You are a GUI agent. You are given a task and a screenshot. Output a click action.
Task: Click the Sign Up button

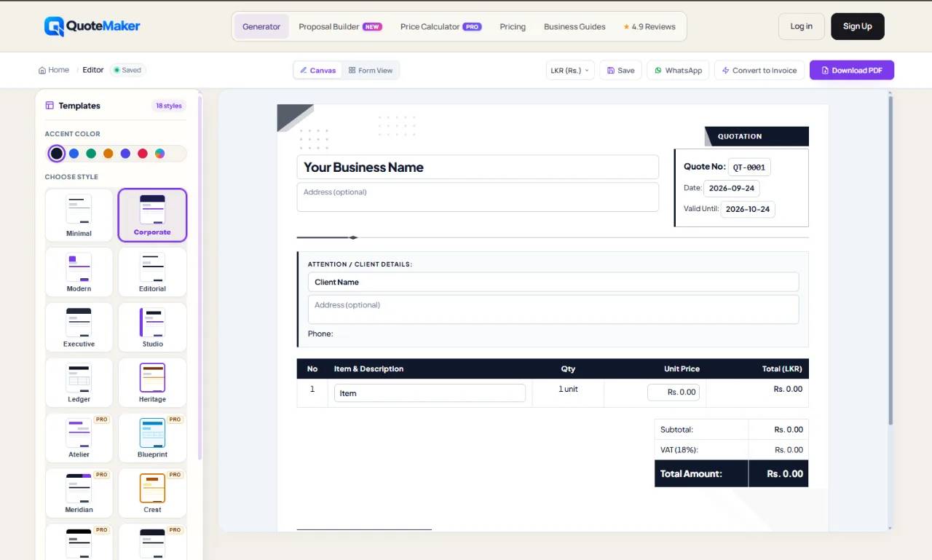tap(857, 26)
